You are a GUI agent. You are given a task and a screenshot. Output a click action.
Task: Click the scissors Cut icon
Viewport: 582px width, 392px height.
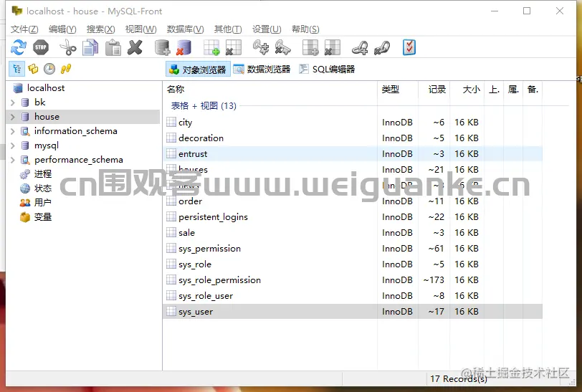point(68,47)
